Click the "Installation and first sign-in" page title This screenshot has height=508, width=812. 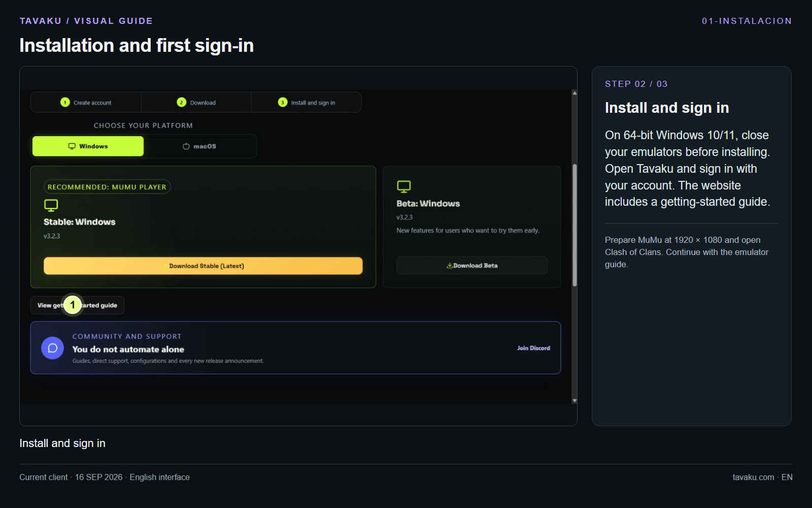coord(137,45)
